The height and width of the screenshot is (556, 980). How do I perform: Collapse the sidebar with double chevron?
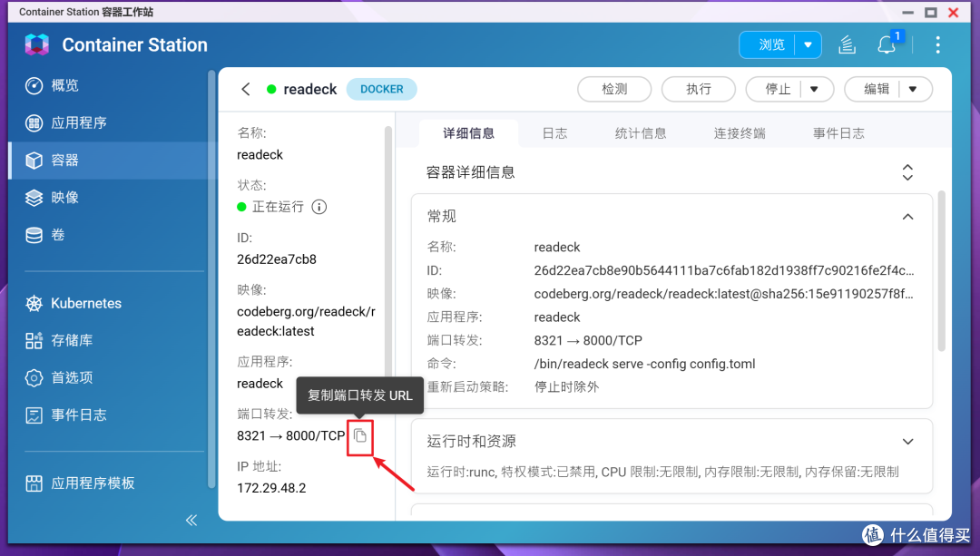click(x=191, y=520)
